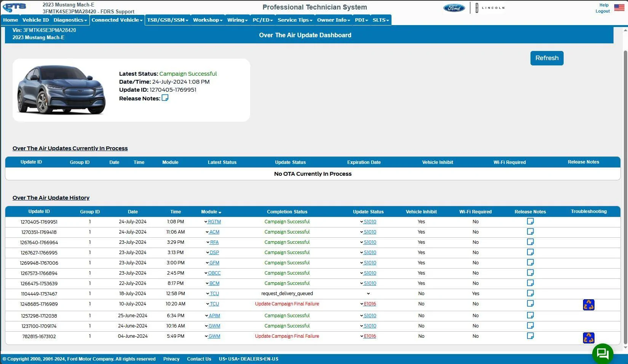Sort history by the Module column header
Viewport: 628px width, 364px height.
click(211, 212)
